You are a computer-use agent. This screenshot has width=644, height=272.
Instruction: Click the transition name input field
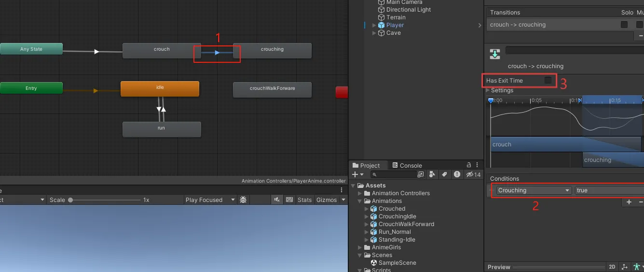(x=575, y=50)
